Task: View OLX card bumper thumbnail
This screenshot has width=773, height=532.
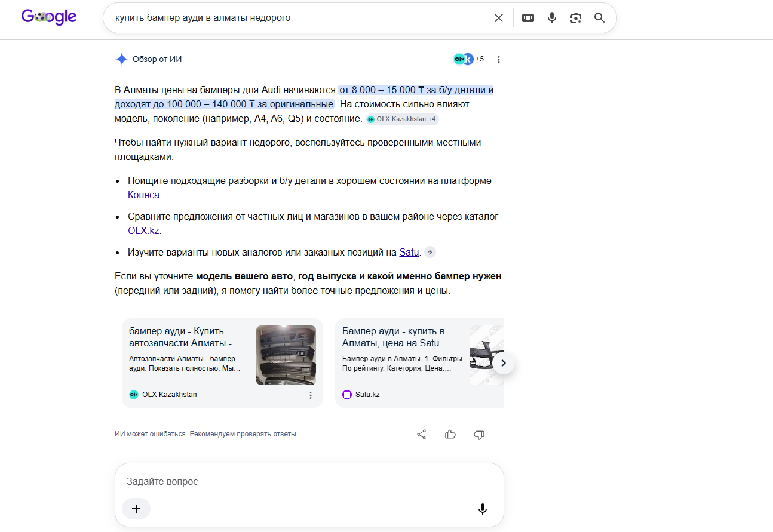Action: (x=286, y=355)
